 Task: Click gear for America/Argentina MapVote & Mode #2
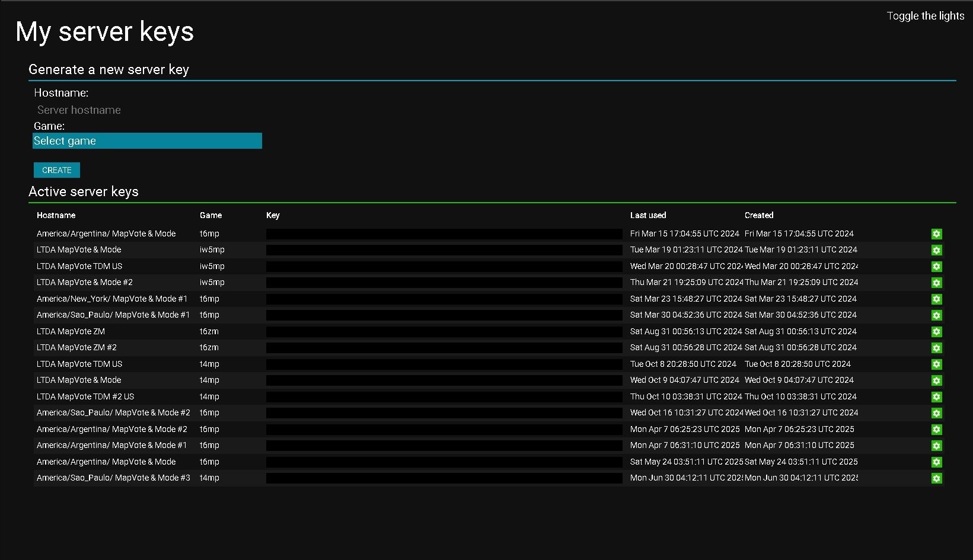[936, 430]
